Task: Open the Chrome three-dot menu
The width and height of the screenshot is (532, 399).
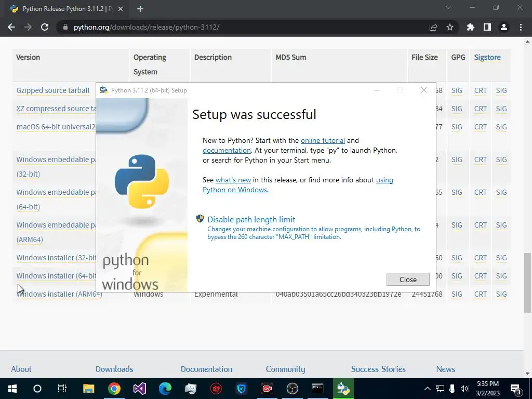Action: 521,27
